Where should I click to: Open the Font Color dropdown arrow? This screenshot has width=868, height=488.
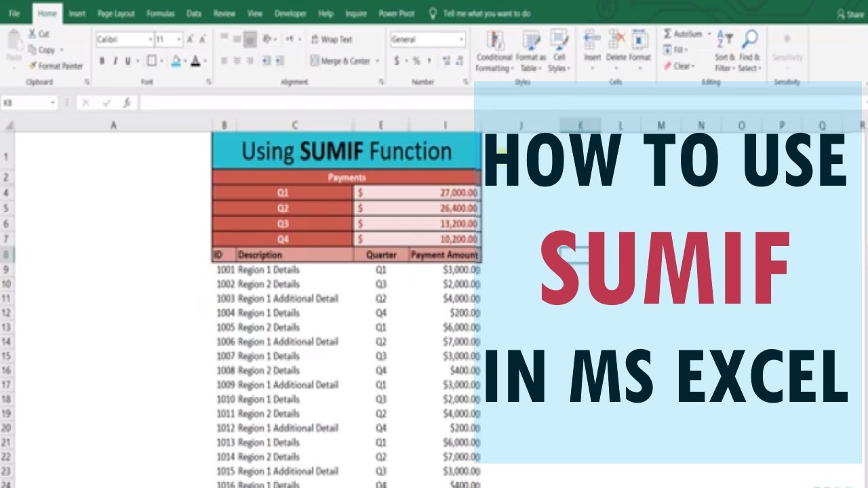[x=204, y=62]
